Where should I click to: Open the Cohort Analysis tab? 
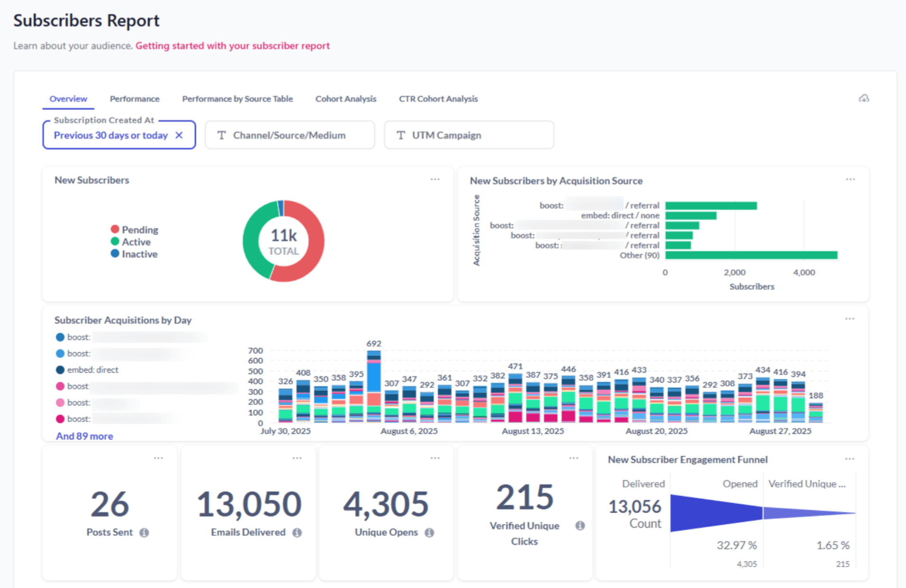pos(345,99)
